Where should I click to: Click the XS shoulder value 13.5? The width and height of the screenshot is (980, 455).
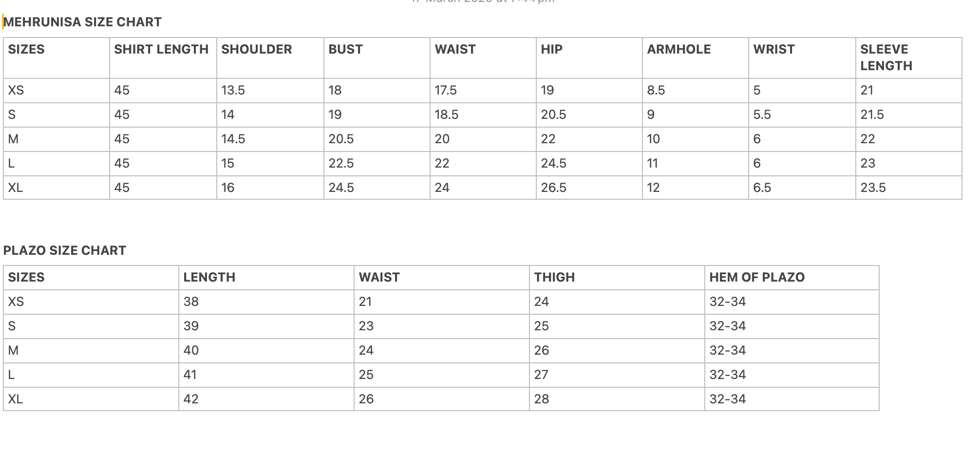(270, 91)
